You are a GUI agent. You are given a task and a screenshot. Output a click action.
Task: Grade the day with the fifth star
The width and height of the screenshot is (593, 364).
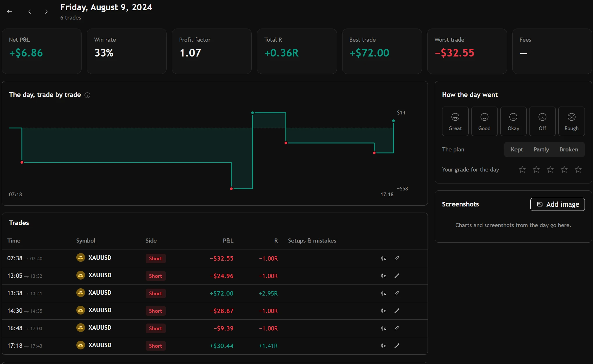click(578, 169)
